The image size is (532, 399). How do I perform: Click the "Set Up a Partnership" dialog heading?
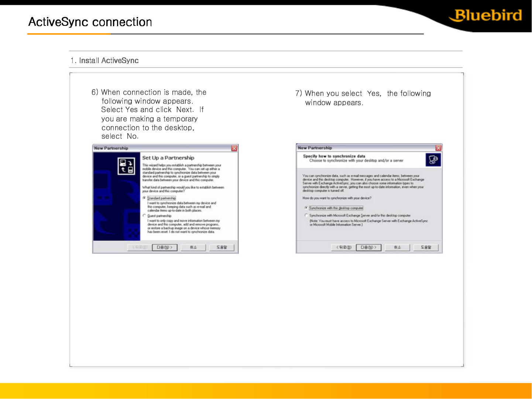[168, 158]
